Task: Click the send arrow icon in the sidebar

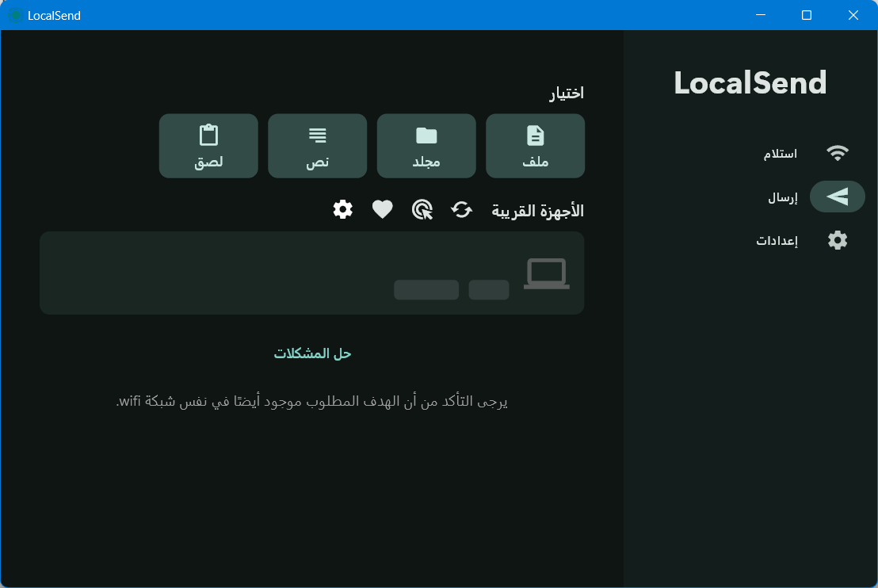Action: [837, 197]
